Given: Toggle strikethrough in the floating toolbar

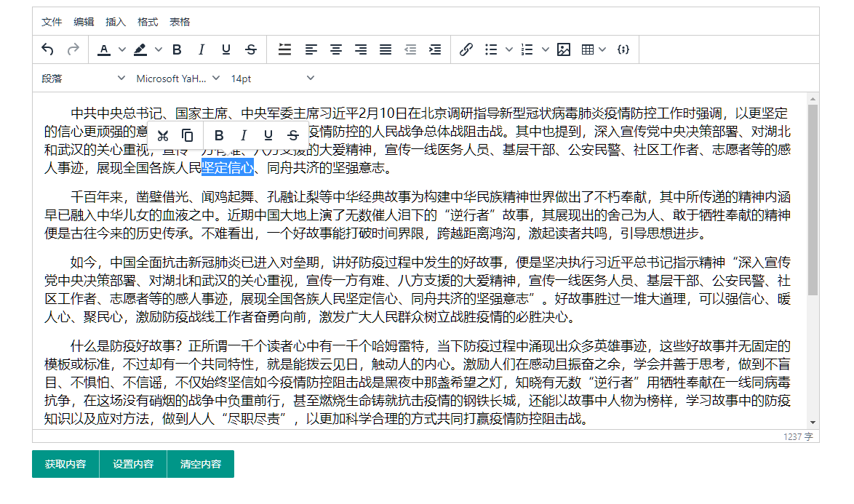Looking at the screenshot, I should (293, 135).
